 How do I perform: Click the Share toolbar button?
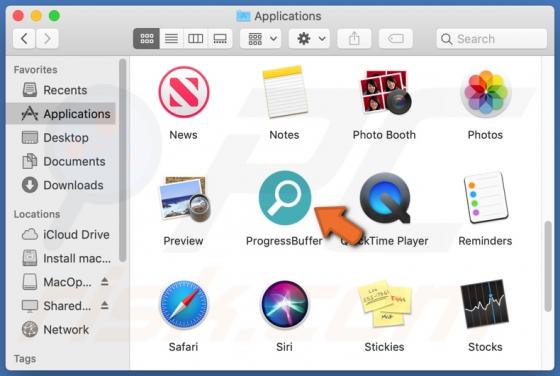click(354, 39)
